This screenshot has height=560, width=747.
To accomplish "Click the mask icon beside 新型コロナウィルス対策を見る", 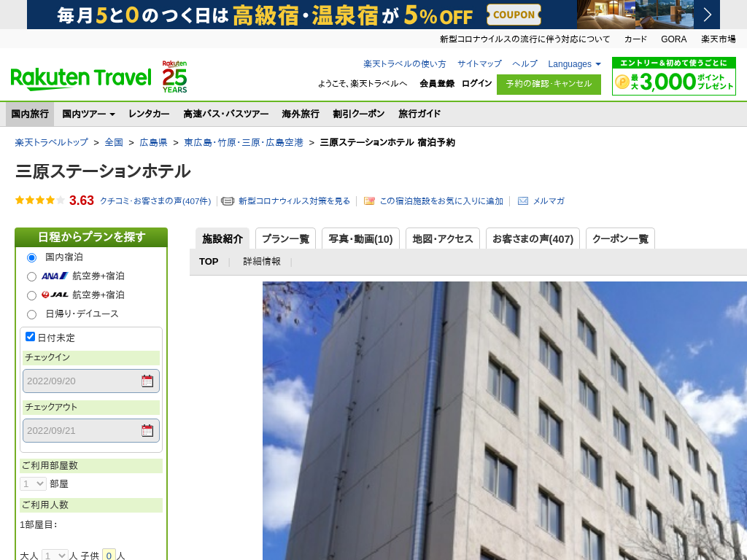I will pyautogui.click(x=228, y=201).
